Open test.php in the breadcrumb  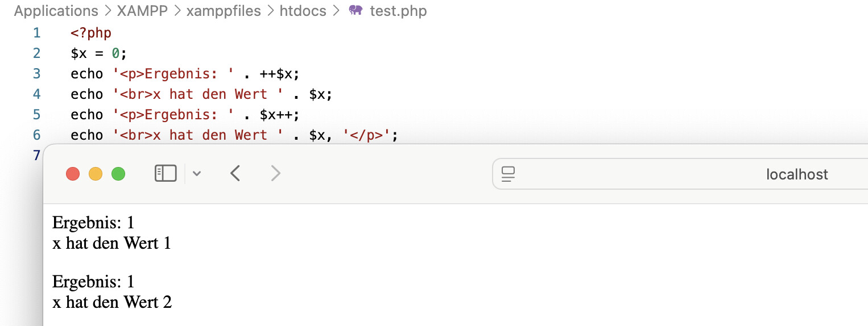click(398, 11)
